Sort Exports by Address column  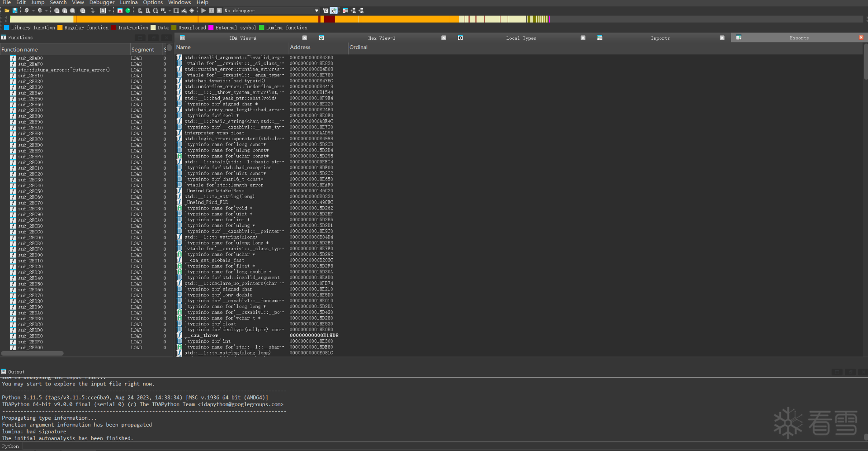pyautogui.click(x=318, y=47)
